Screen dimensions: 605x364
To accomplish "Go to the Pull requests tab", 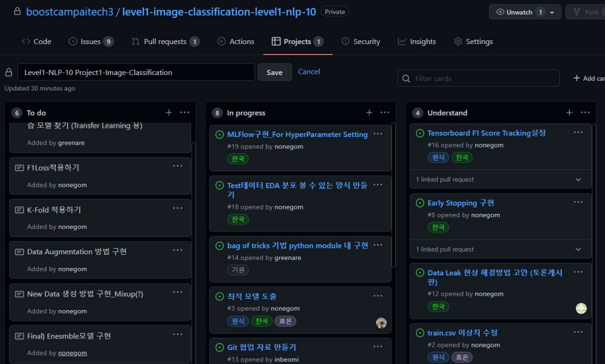I will (x=166, y=42).
